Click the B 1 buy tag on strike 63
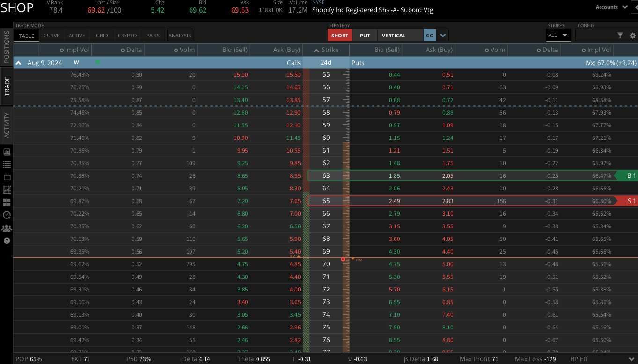The image size is (638, 364). click(x=627, y=175)
